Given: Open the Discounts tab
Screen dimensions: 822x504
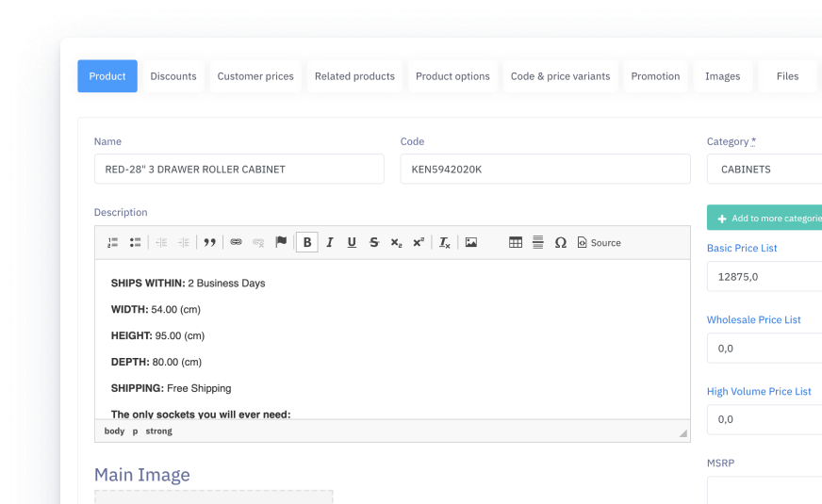Looking at the screenshot, I should tap(173, 76).
